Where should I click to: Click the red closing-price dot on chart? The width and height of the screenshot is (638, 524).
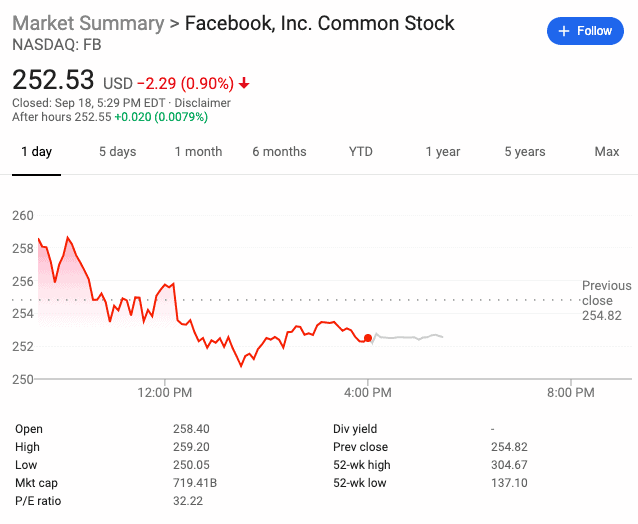tap(368, 338)
